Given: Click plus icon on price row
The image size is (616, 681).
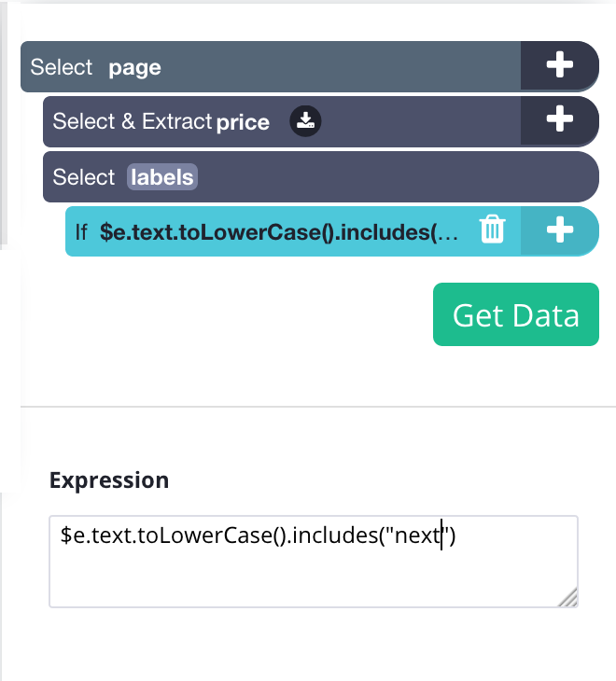Looking at the screenshot, I should click(x=559, y=119).
